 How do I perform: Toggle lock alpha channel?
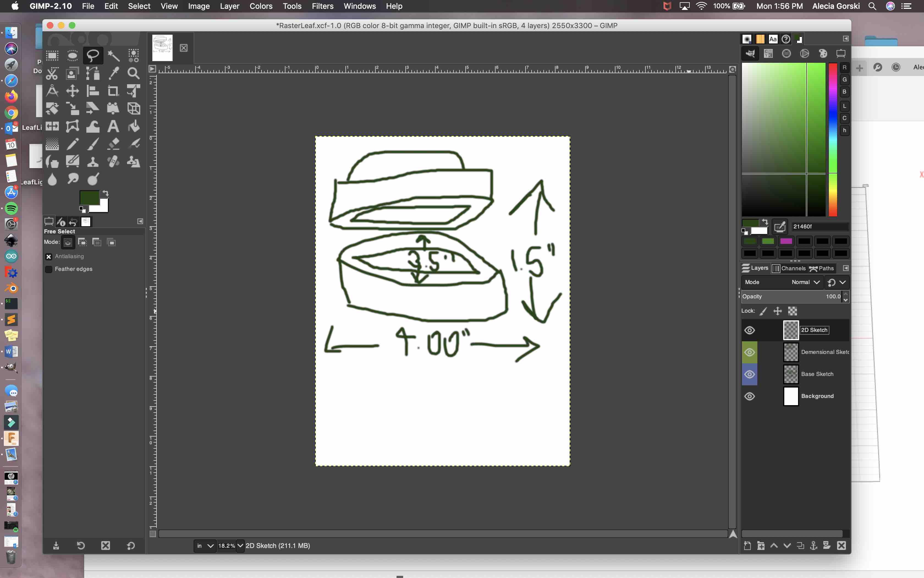pos(793,311)
